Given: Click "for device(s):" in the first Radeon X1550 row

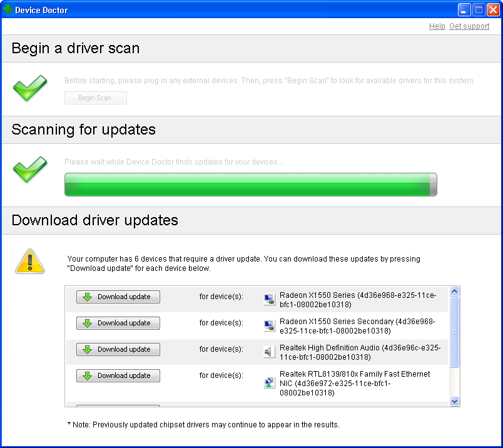Looking at the screenshot, I should coord(221,296).
